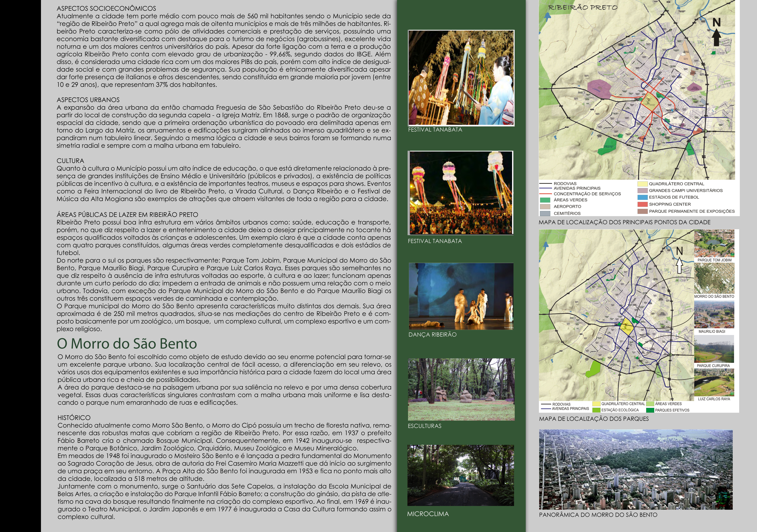This screenshot has width=757, height=532.
Task: Open the Morro do São Bento aerial thumbnail
Action: 714,278
